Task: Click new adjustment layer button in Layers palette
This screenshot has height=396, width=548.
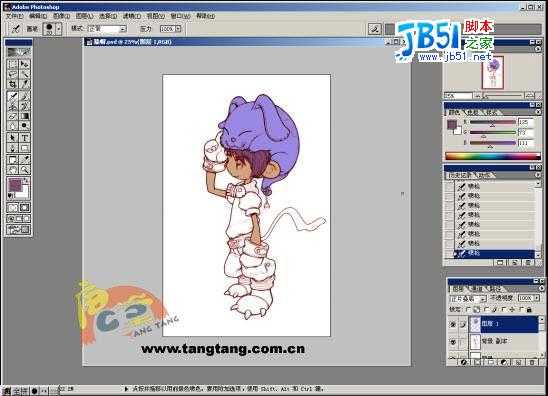Action: pos(504,363)
